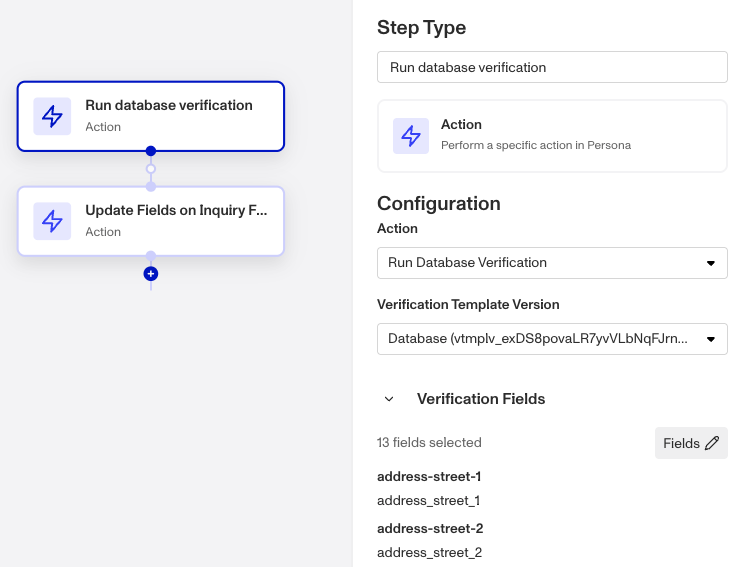Click the 13 fields selected text
741x567 pixels.
(429, 442)
